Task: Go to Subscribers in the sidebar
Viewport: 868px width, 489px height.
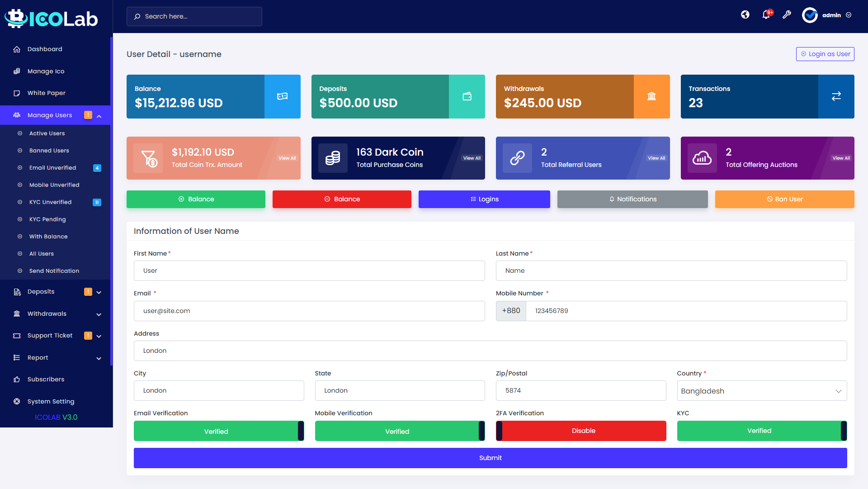Action: tap(46, 380)
